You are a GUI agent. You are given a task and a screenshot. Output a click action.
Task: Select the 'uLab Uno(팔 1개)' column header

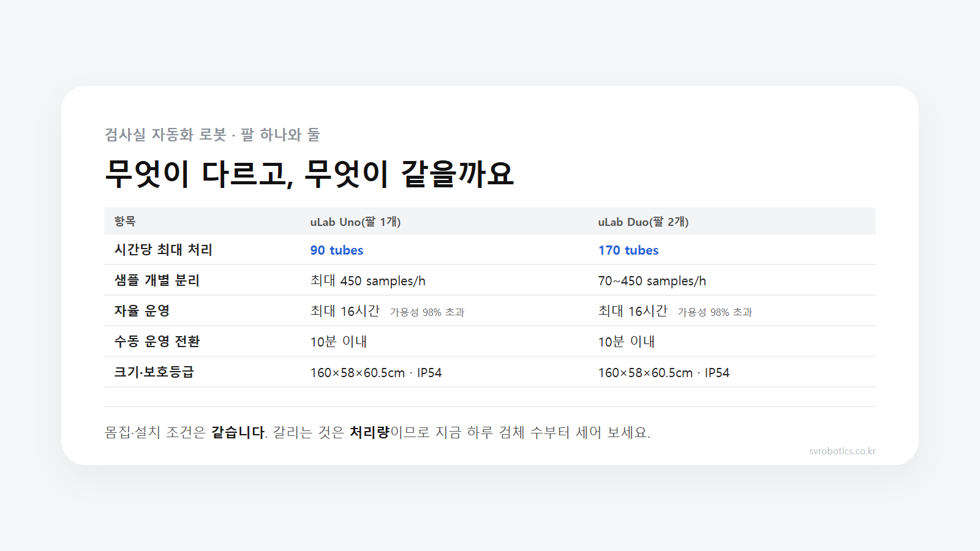[355, 222]
